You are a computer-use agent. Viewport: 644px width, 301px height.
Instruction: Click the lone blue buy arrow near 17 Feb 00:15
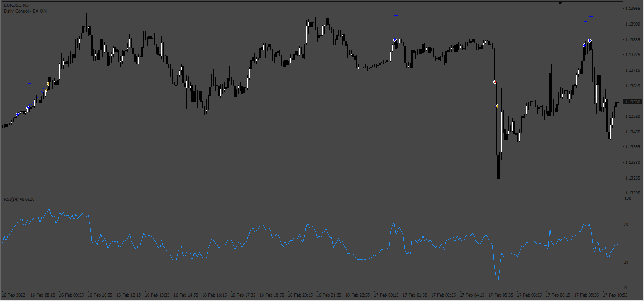tap(394, 40)
